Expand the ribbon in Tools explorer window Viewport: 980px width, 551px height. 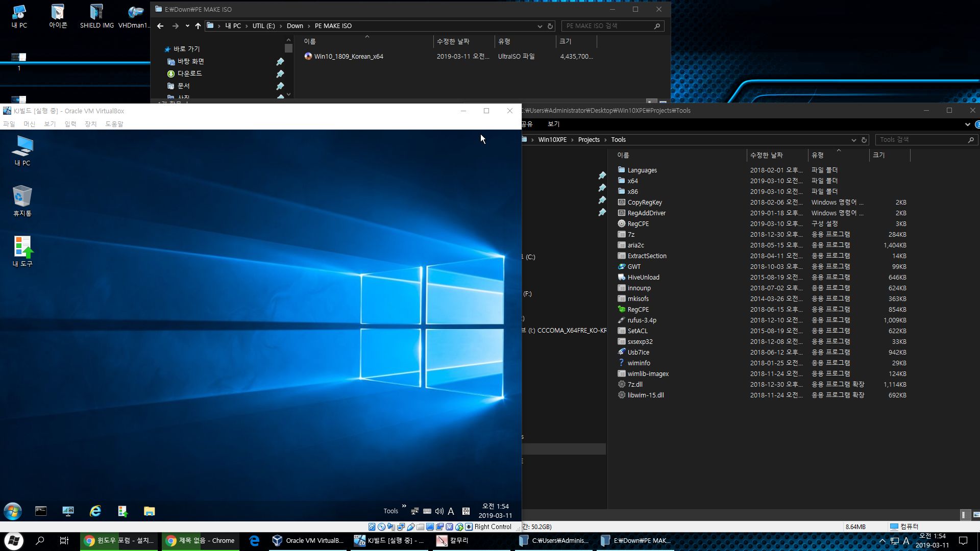(x=967, y=124)
